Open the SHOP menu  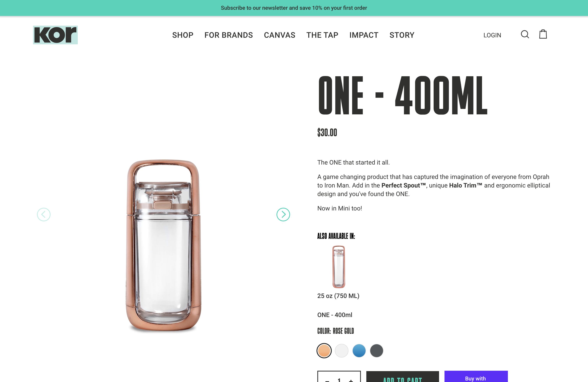183,35
